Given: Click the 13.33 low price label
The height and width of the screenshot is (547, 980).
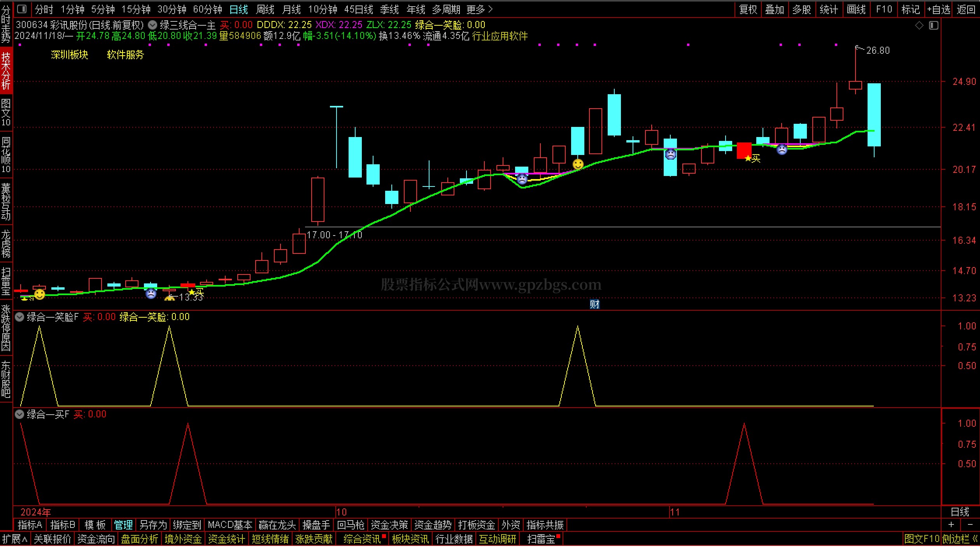Looking at the screenshot, I should [x=191, y=297].
